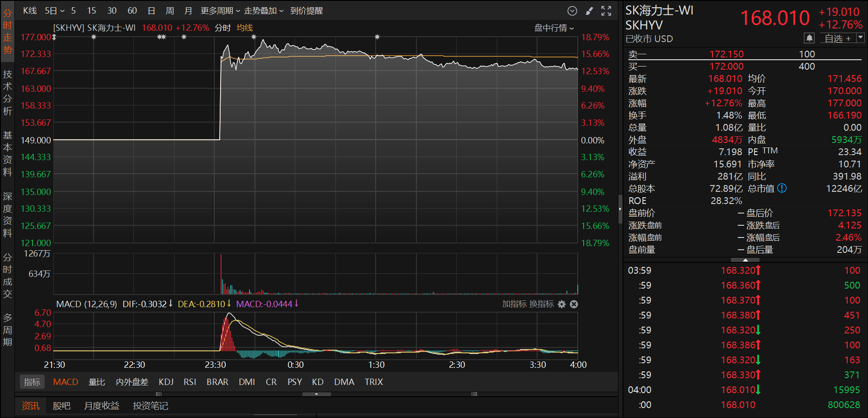Expand the 盘中行情 selector
This screenshot has height=418, width=868.
(554, 28)
